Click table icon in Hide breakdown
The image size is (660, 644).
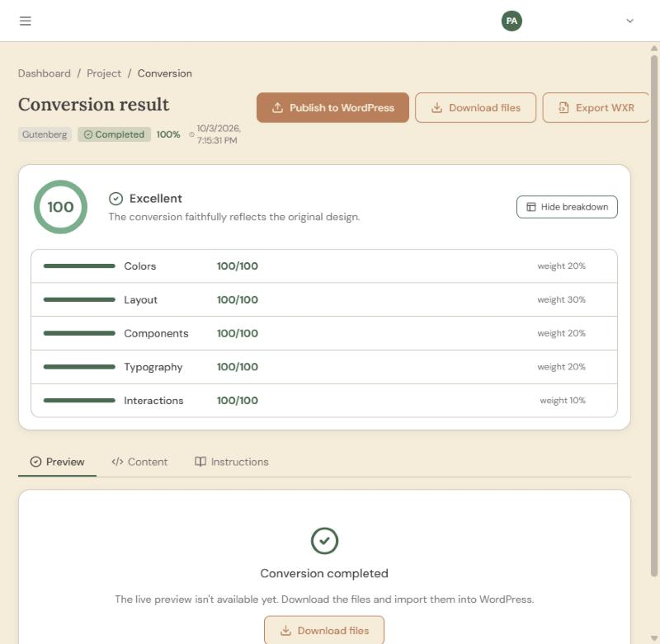531,207
